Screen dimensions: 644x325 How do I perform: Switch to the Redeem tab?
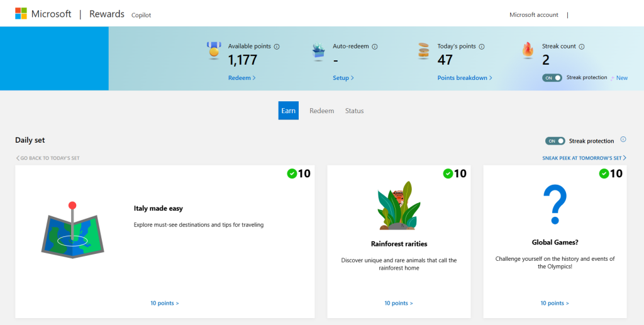pyautogui.click(x=321, y=111)
